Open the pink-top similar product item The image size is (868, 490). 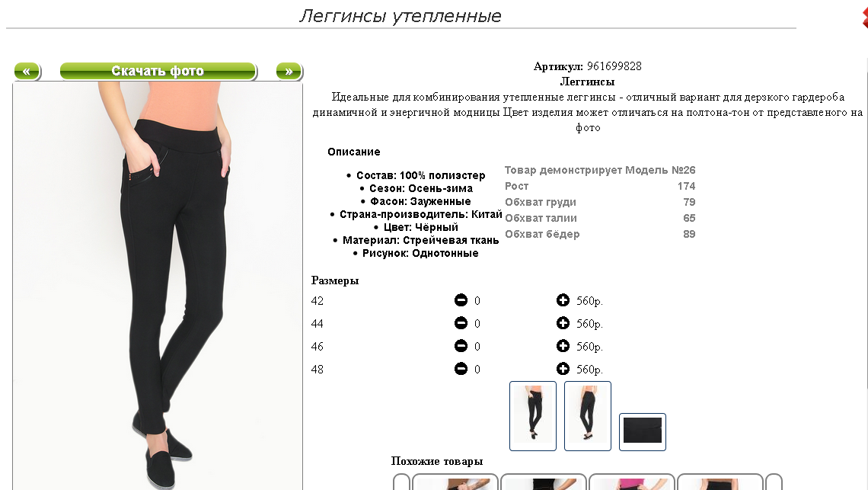(632, 482)
